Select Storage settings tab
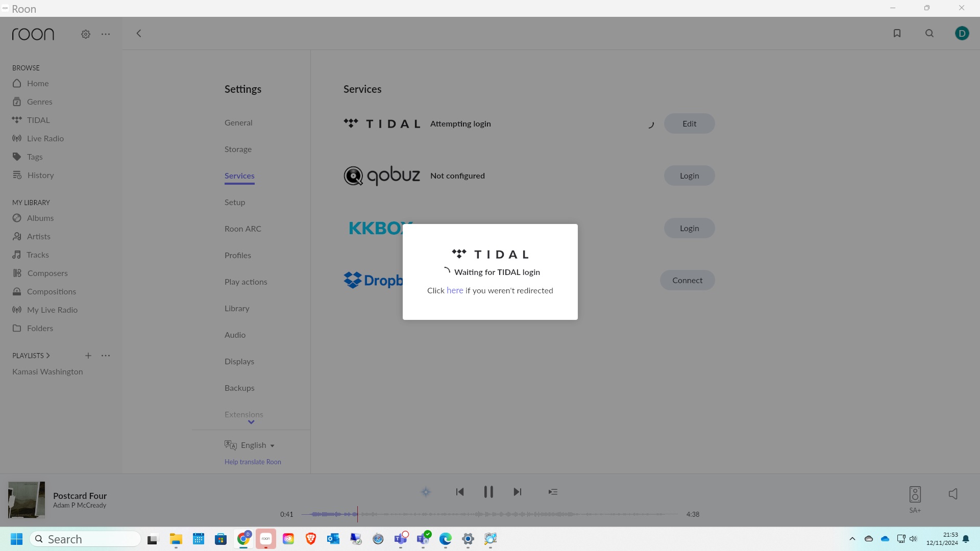 coord(238,149)
